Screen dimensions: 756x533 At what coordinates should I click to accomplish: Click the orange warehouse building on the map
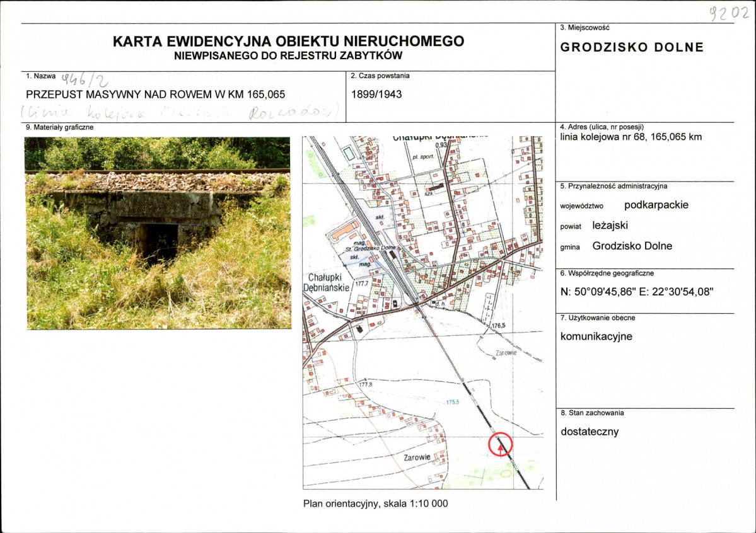pyautogui.click(x=345, y=231)
